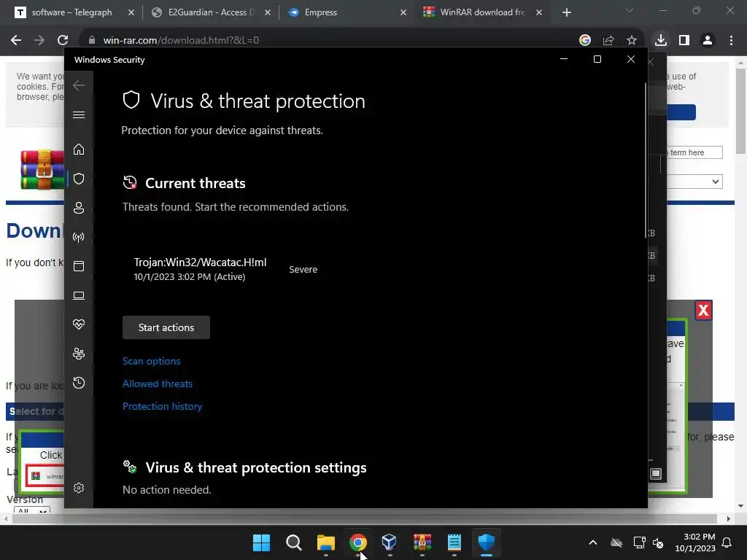The image size is (747, 560).
Task: Open Scan options link
Action: pyautogui.click(x=152, y=361)
